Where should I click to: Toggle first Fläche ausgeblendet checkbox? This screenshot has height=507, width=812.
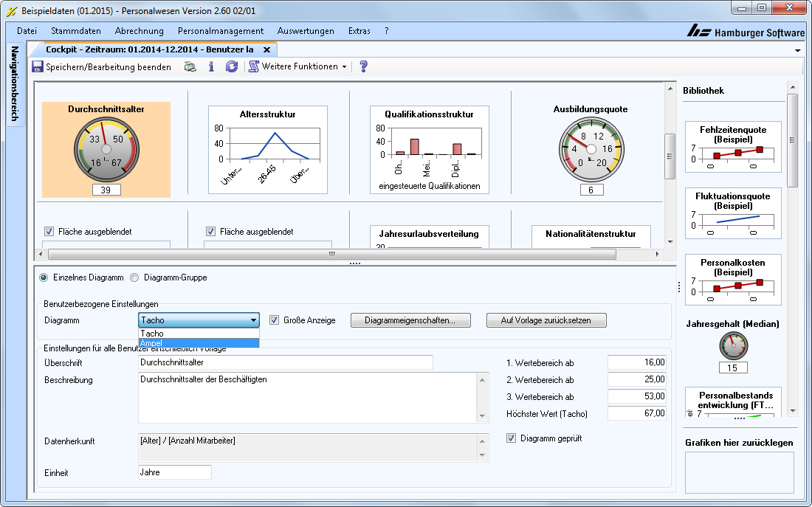click(x=49, y=232)
